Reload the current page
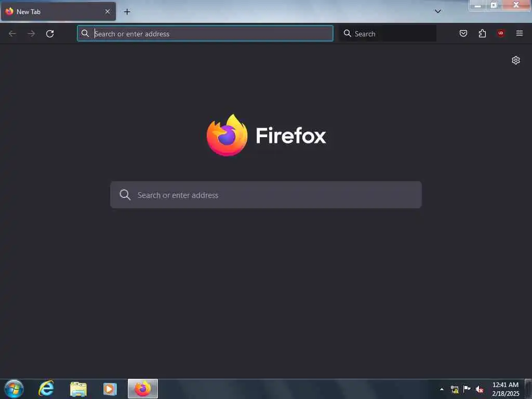This screenshot has height=399, width=532. [50, 34]
